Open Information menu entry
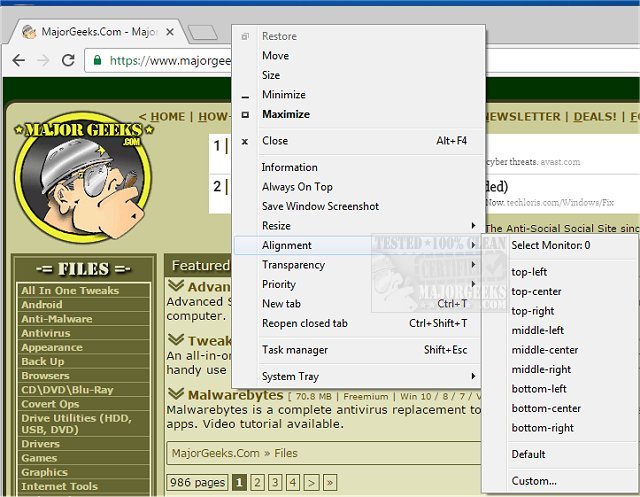This screenshot has width=640, height=497. pyautogui.click(x=358, y=167)
